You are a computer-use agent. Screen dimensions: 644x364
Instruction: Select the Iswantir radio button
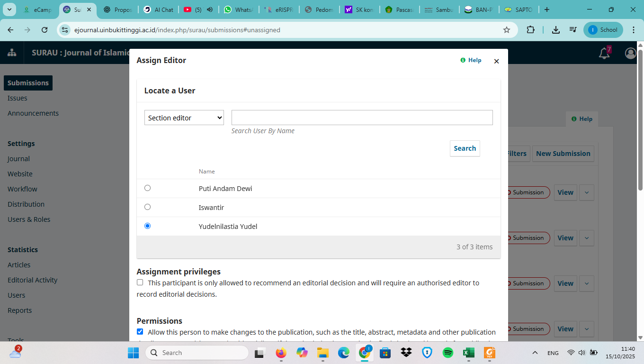[147, 207]
